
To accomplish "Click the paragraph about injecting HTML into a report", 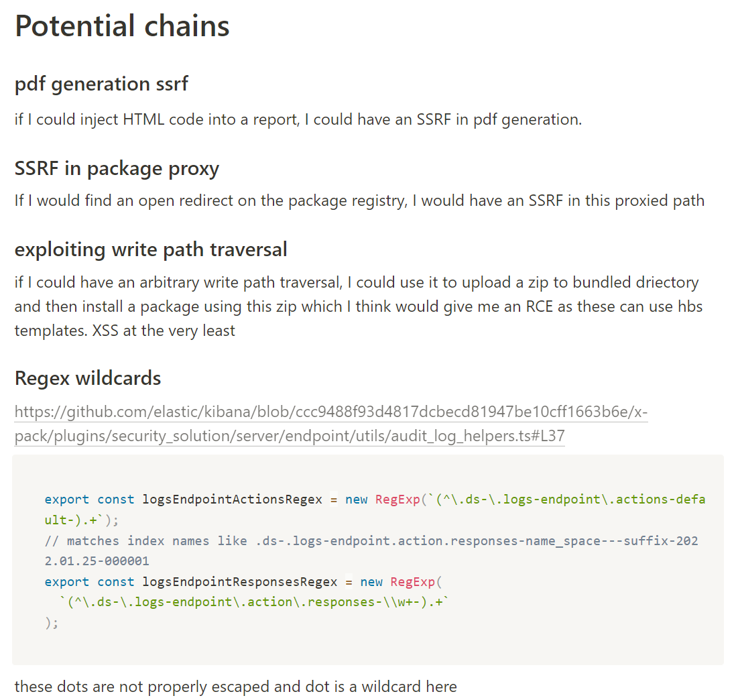I will click(x=298, y=120).
